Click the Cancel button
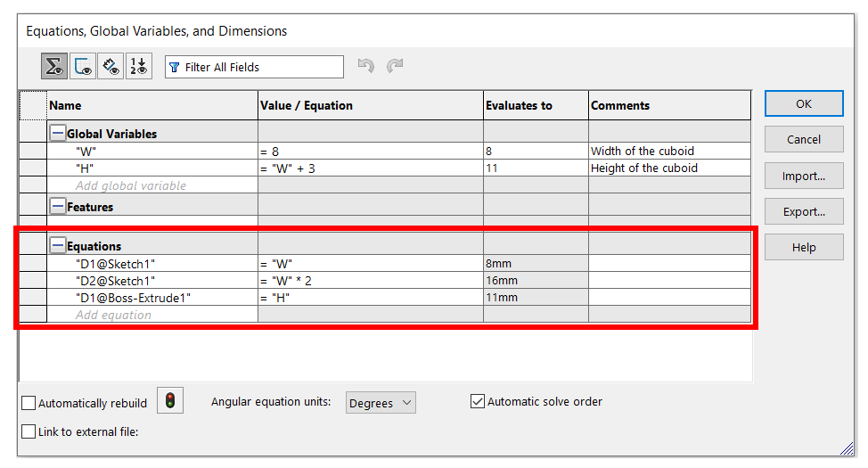 click(x=804, y=140)
